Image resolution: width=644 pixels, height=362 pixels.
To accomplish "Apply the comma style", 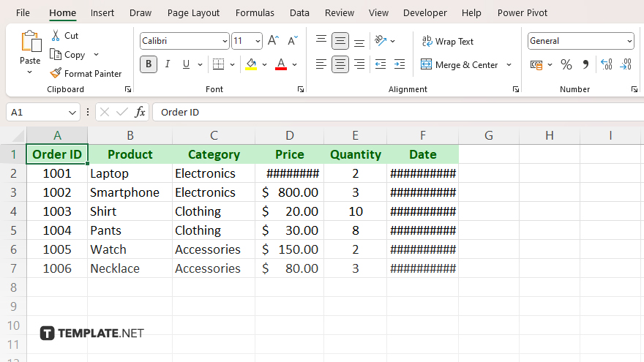I will [585, 65].
